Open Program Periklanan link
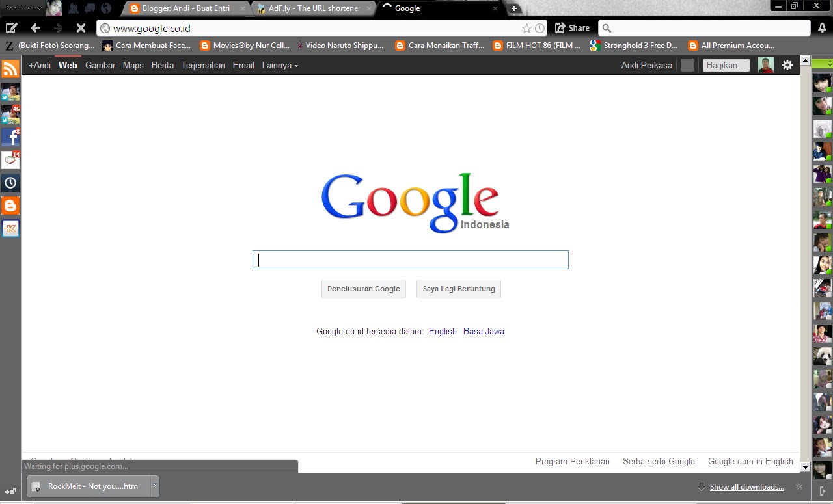Screen dimensions: 833x504 tap(573, 461)
